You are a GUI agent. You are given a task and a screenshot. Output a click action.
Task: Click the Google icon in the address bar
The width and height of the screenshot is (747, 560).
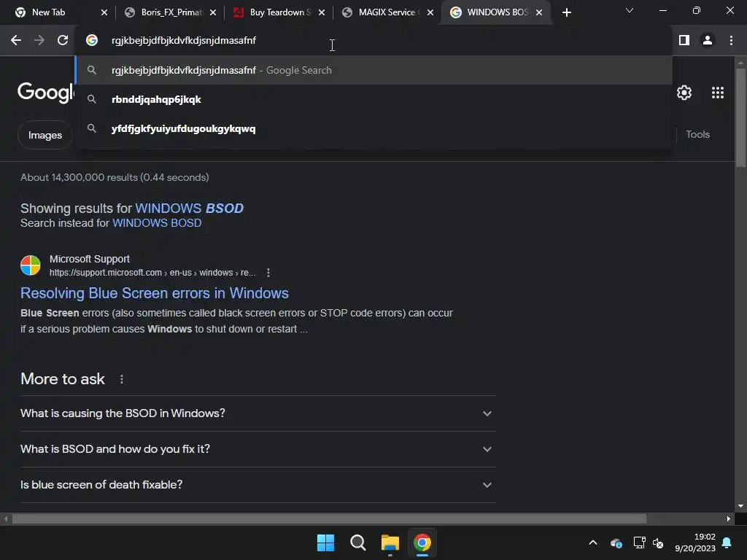[x=92, y=41]
